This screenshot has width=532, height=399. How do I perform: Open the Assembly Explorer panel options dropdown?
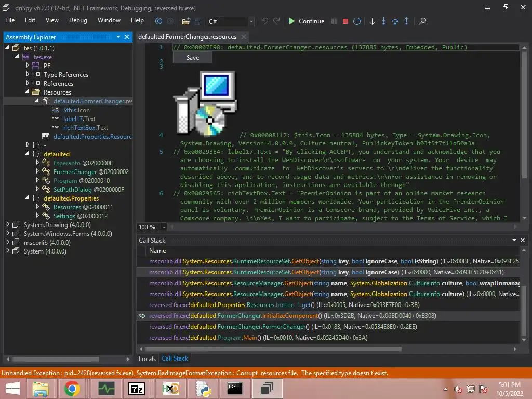pyautogui.click(x=118, y=37)
